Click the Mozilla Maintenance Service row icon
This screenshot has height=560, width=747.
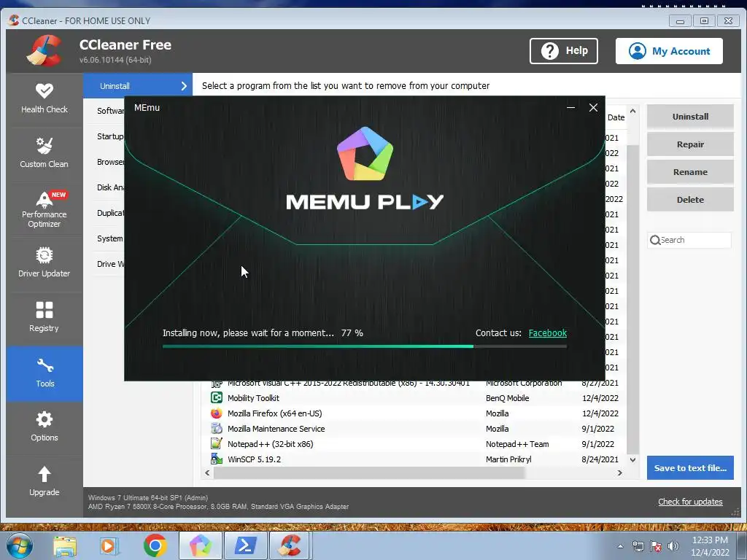216,428
